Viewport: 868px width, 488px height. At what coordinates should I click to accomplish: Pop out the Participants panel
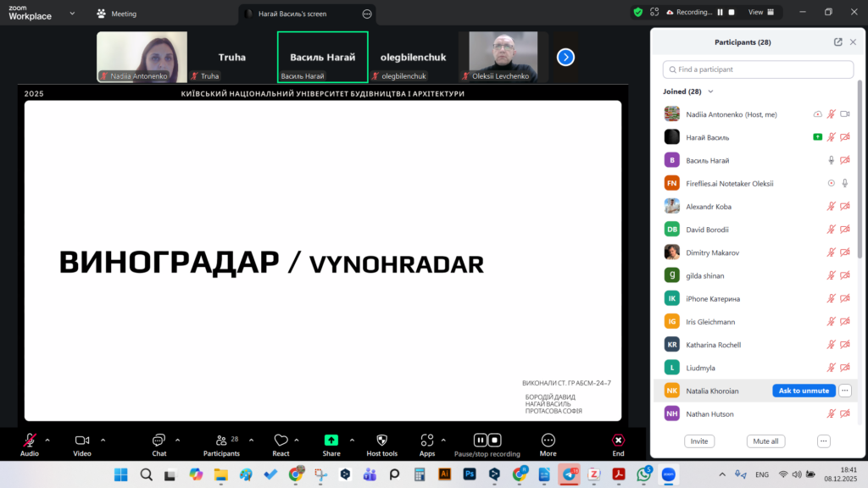838,42
